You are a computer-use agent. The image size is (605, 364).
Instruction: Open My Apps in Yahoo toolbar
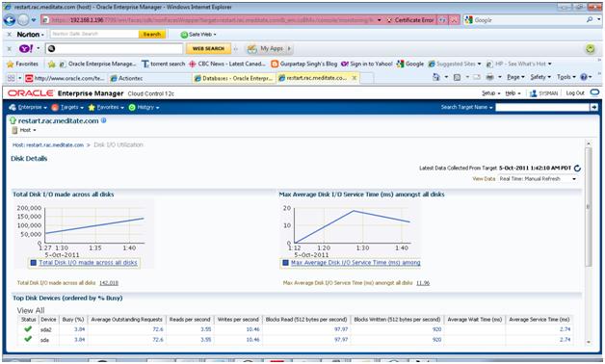click(269, 48)
